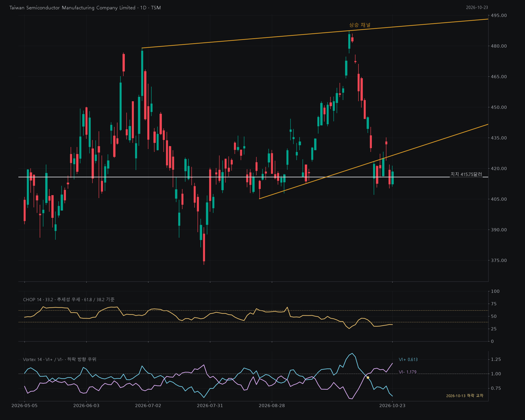Click the 2026-05-05 date axis label
This screenshot has width=525, height=420.
coord(24,406)
